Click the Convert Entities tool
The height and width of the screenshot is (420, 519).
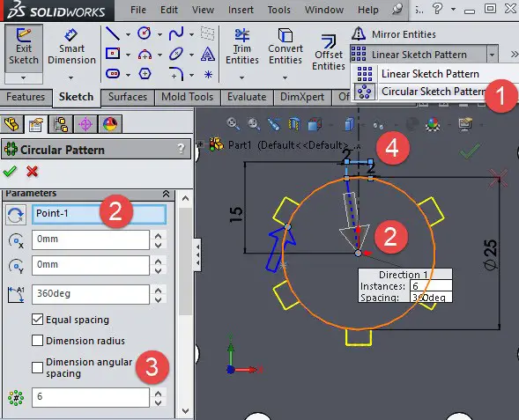coord(285,47)
